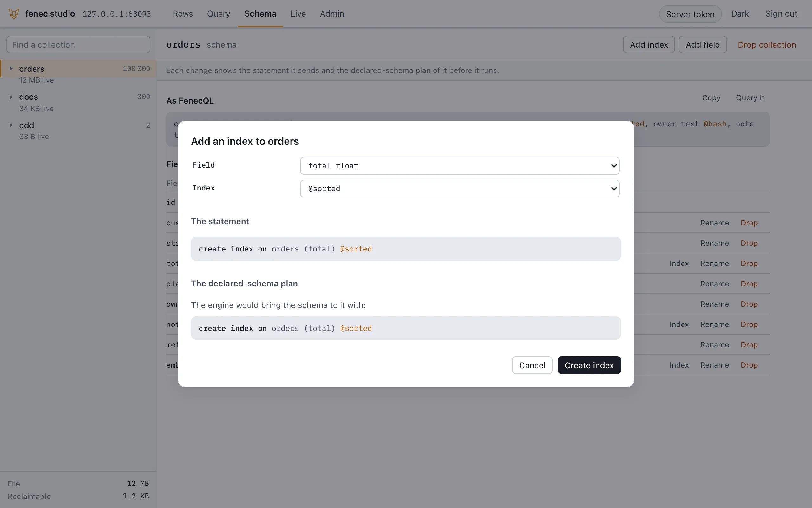The height and width of the screenshot is (508, 812).
Task: Click Rename in the met field row
Action: (714, 345)
